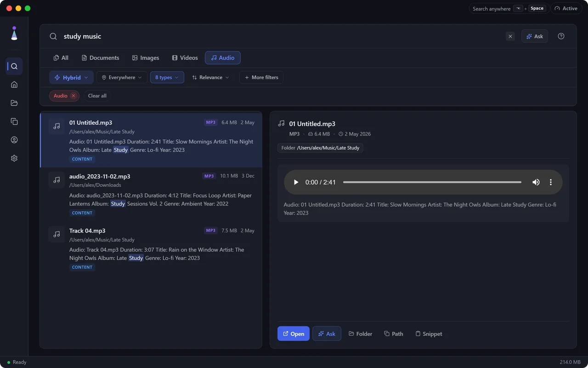This screenshot has height=368, width=588.
Task: Click the music note icon for audio_2023-11-02.mp3
Action: (x=57, y=180)
